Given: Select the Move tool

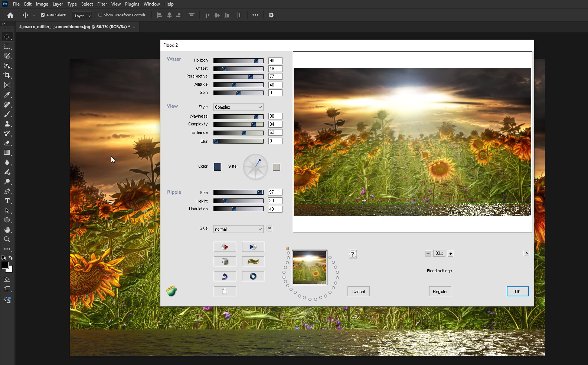Looking at the screenshot, I should pyautogui.click(x=7, y=37).
